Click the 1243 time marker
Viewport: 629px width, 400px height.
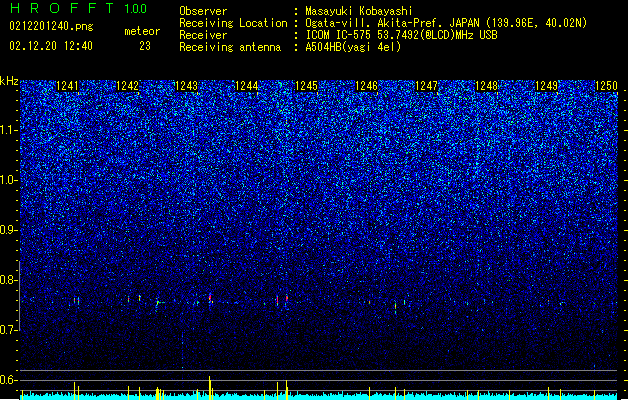(x=187, y=86)
